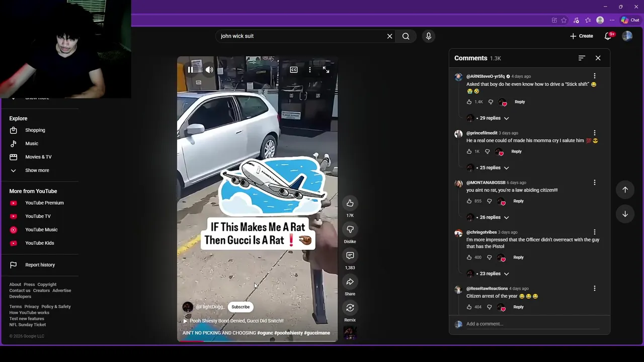Dislike the @MONTANABOSSB comment
This screenshot has width=644, height=362.
click(489, 201)
